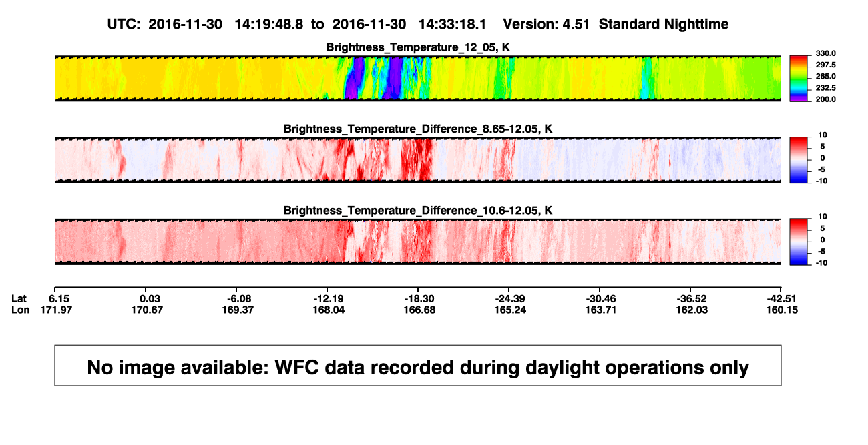Click the longitude value 166.68
The image size is (868, 445).
419,310
